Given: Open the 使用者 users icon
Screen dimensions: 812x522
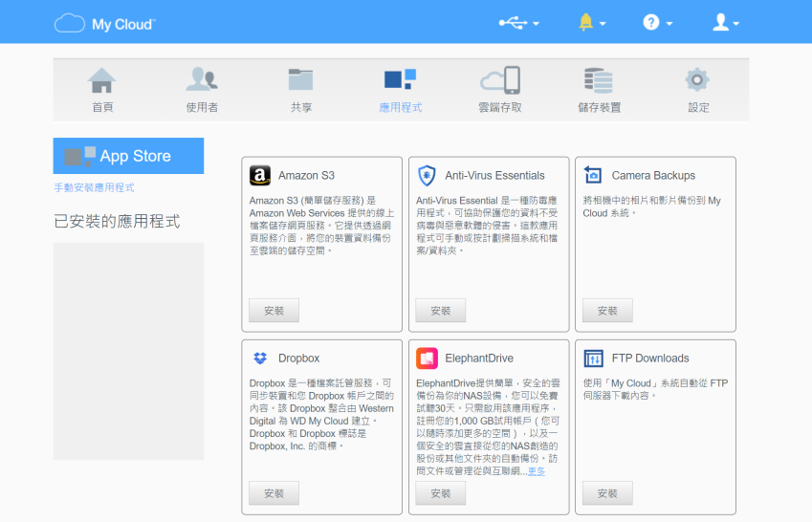Looking at the screenshot, I should [x=202, y=79].
